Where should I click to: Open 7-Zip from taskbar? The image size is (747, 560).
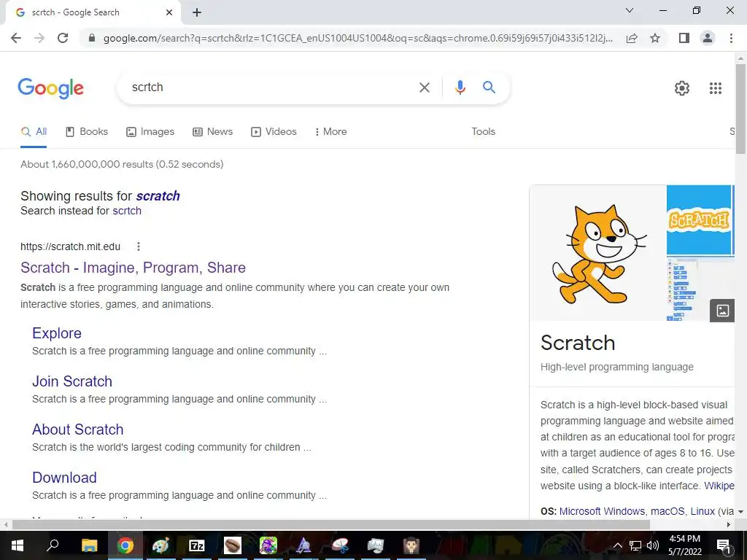pyautogui.click(x=197, y=545)
